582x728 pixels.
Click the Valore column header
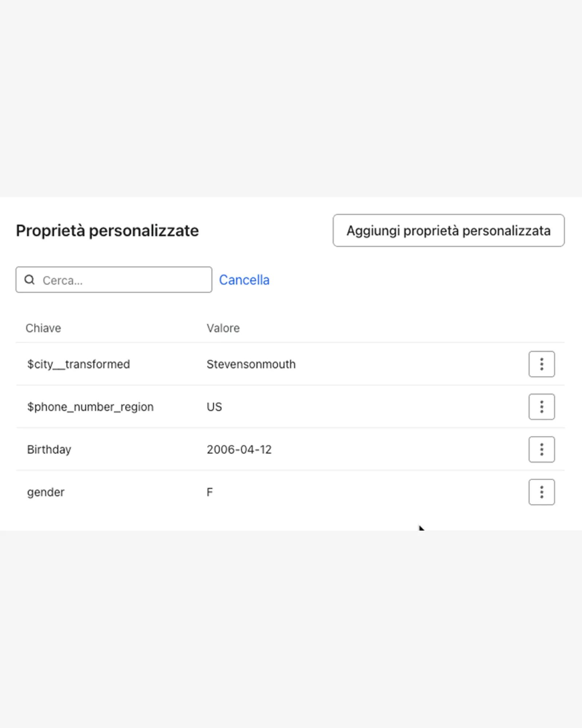click(223, 328)
